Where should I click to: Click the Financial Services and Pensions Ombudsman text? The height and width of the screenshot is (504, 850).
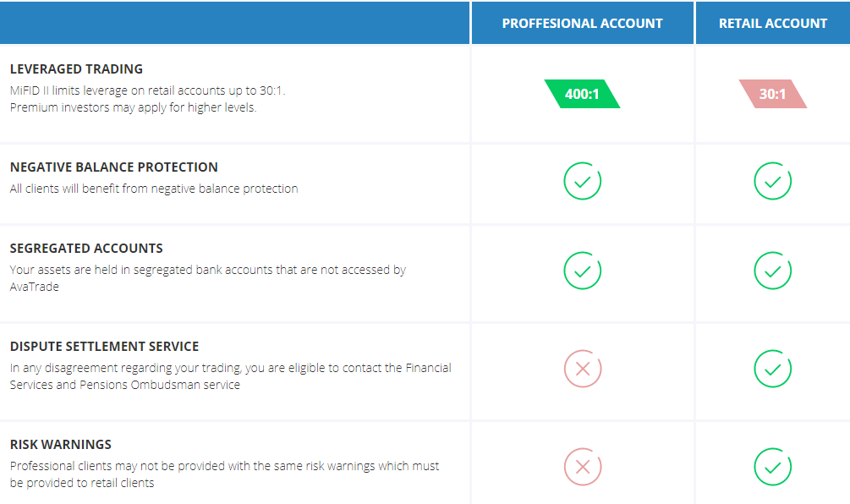pos(230,376)
